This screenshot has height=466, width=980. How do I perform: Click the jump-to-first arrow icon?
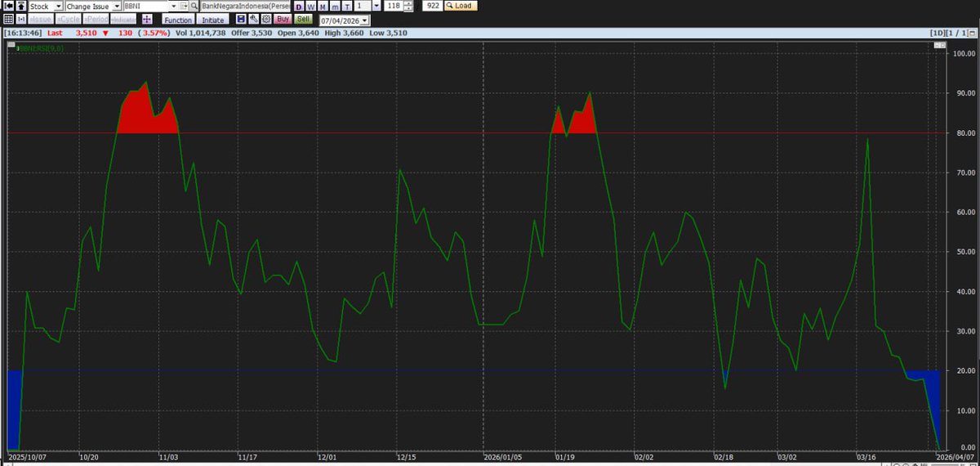coord(8,6)
